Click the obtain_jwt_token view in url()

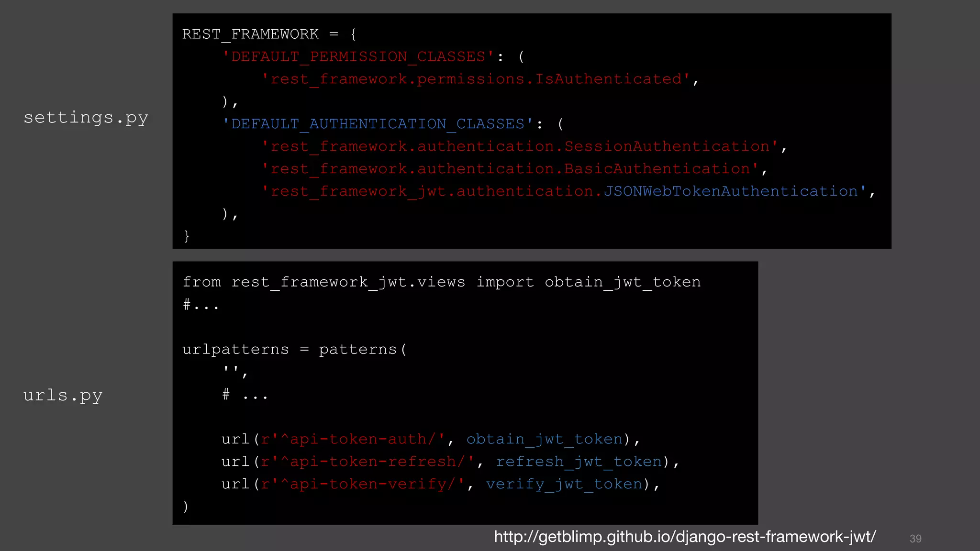pos(545,439)
